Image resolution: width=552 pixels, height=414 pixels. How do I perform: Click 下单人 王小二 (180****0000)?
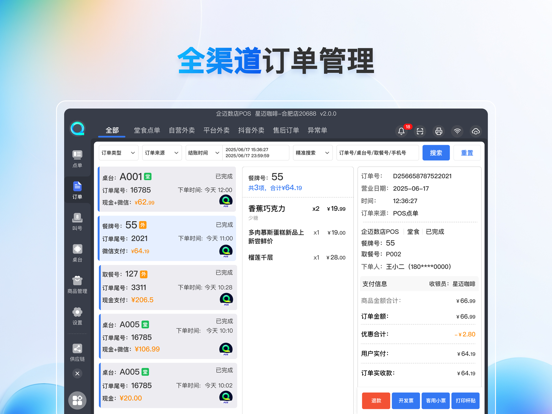[x=406, y=266]
